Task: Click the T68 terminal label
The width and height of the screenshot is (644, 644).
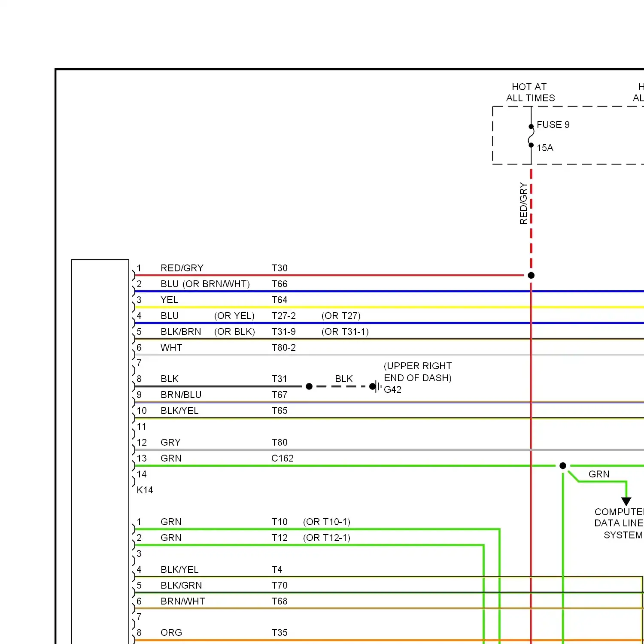Action: click(x=279, y=601)
